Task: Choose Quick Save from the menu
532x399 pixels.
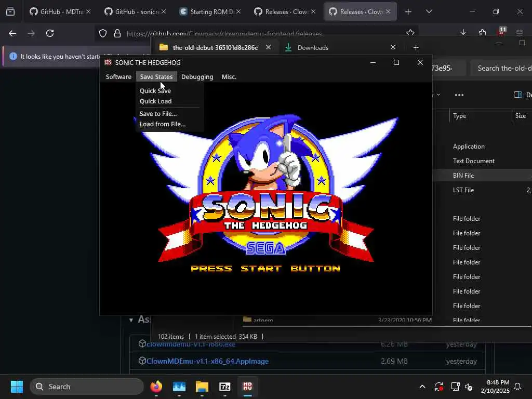Action: pos(155,90)
